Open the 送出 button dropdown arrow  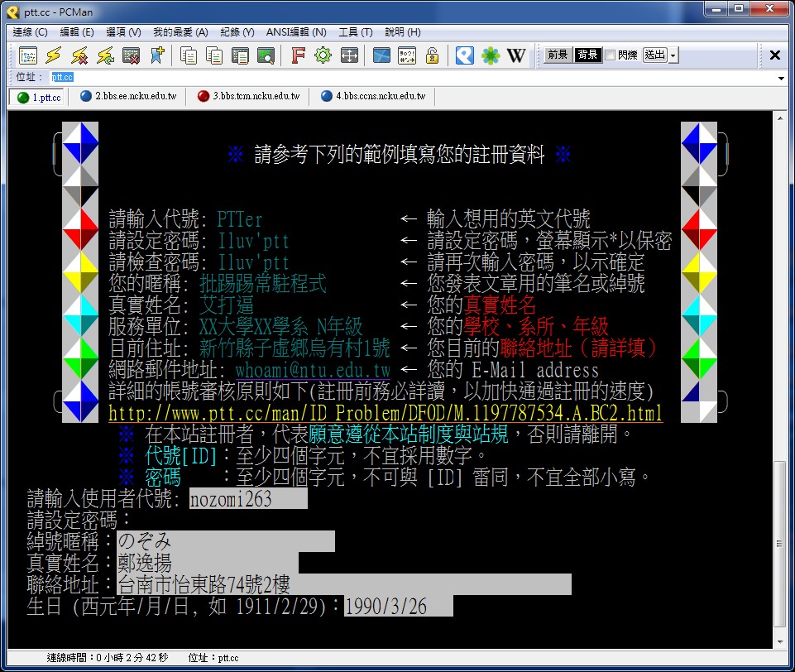point(673,55)
